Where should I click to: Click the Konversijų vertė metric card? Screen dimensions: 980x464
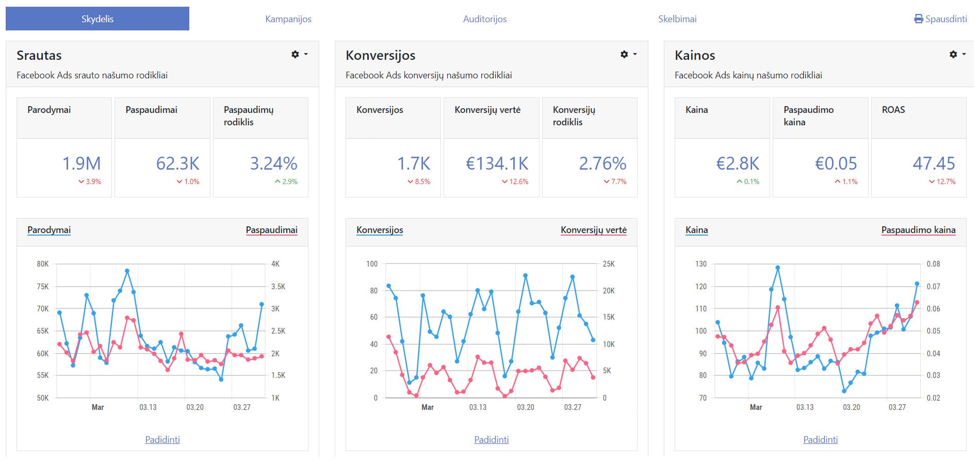(491, 146)
